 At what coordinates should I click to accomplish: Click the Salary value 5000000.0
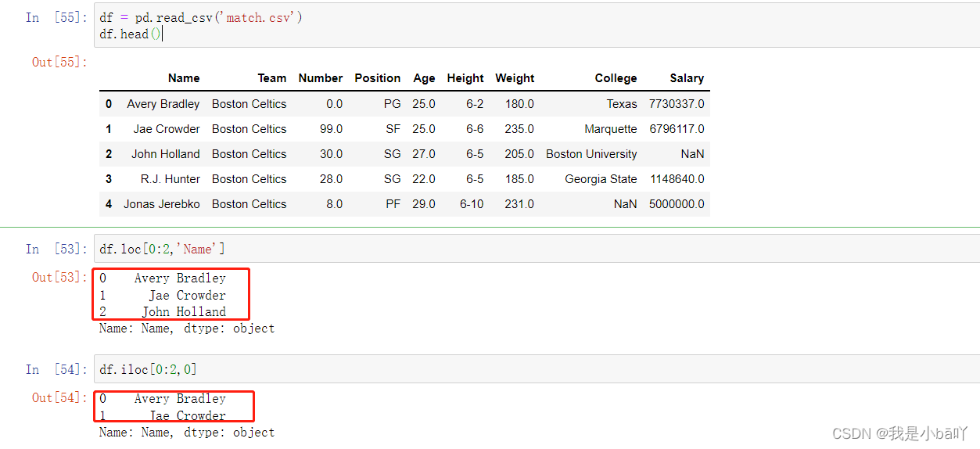(677, 204)
